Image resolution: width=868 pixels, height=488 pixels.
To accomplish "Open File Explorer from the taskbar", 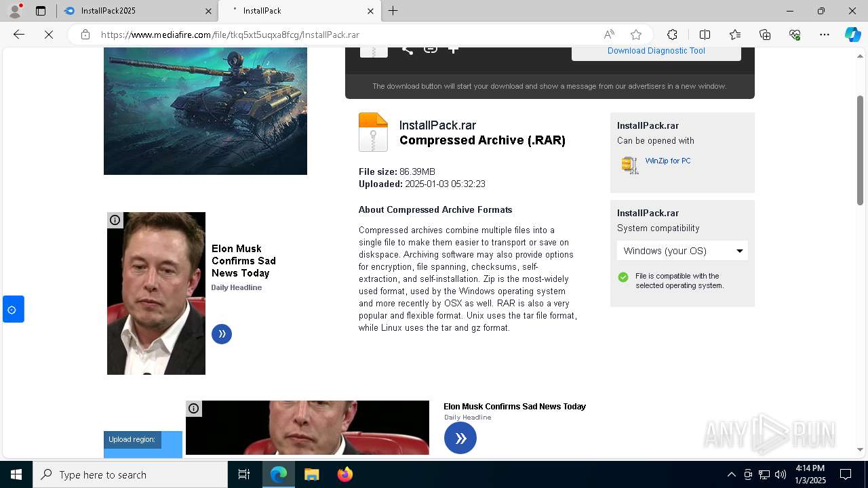I will [x=311, y=474].
